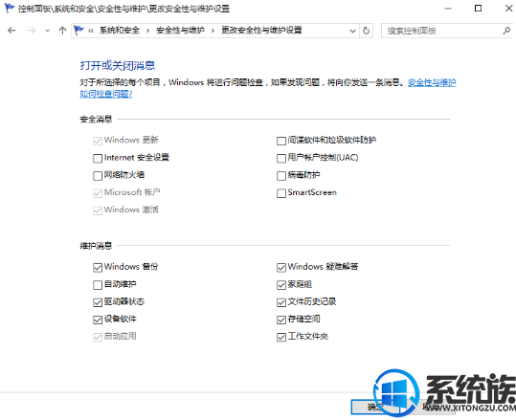Enable SmartScreen checkbox

point(281,193)
